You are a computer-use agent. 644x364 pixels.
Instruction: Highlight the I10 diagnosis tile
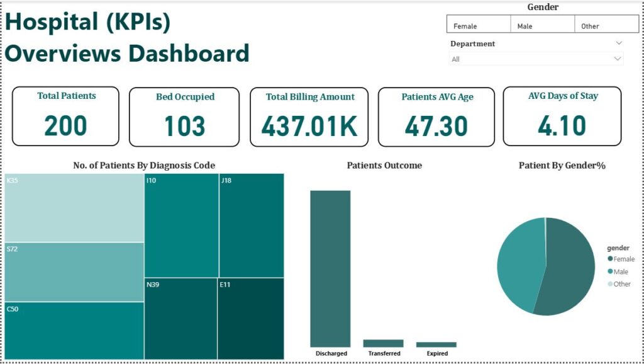click(181, 225)
